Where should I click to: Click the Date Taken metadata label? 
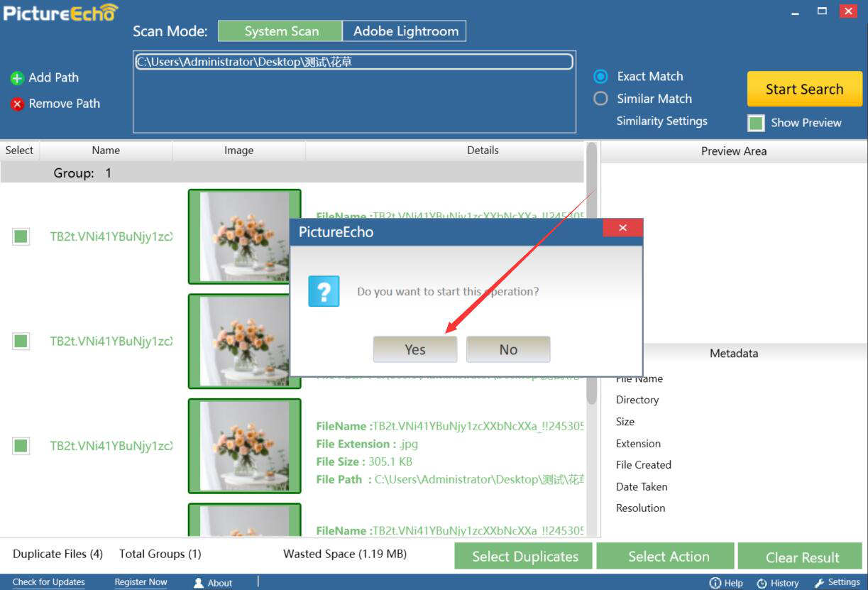click(x=642, y=486)
